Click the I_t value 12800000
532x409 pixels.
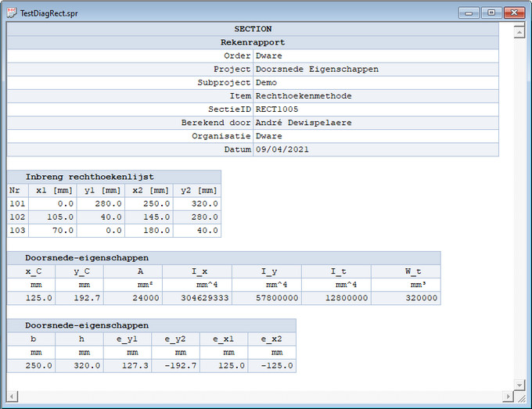tap(347, 298)
